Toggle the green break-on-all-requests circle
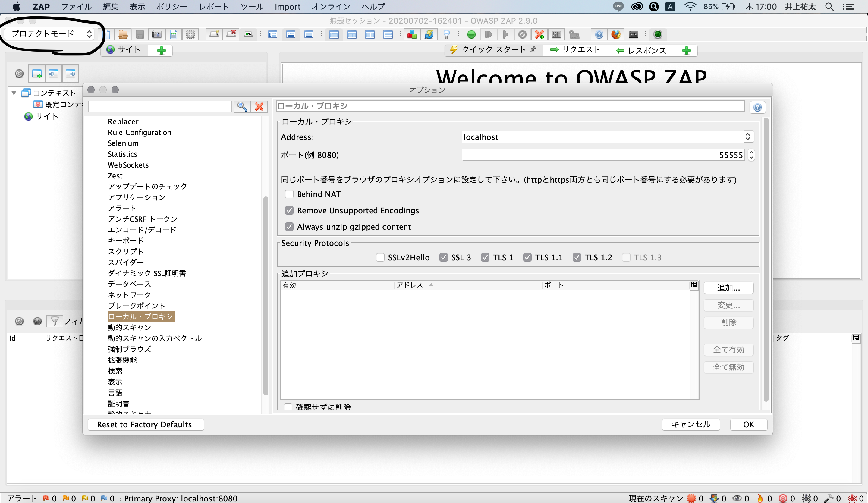868x503 pixels. [471, 34]
